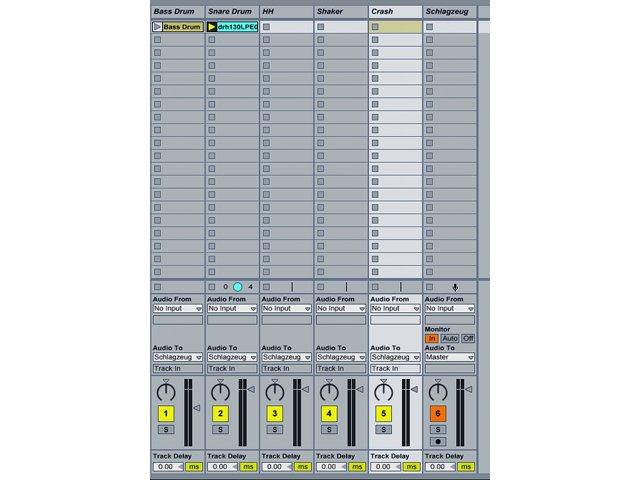Toggle track activator 5 for Crash
Image resolution: width=640 pixels, height=480 pixels.
click(x=383, y=413)
